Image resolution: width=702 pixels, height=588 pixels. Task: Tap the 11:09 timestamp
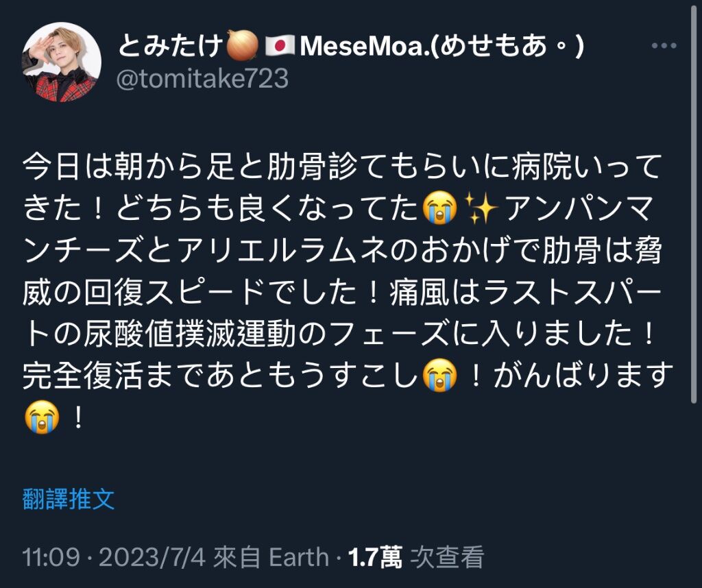pyautogui.click(x=51, y=558)
